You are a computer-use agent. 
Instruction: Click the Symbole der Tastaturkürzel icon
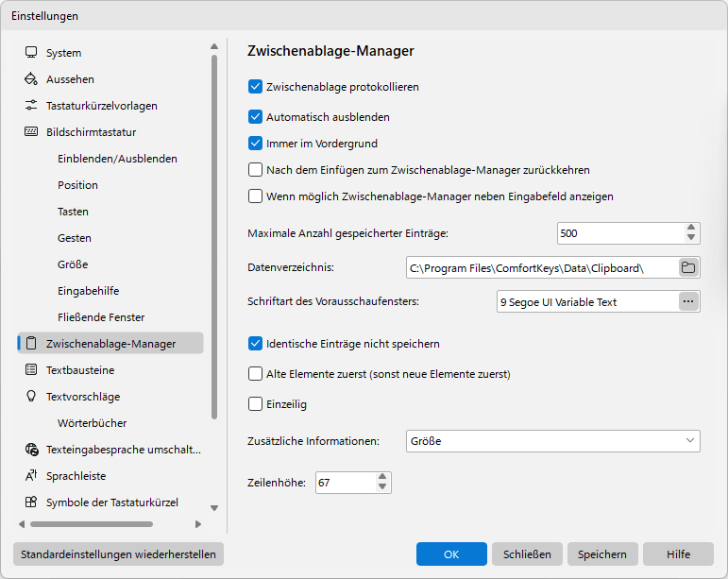coord(31,502)
